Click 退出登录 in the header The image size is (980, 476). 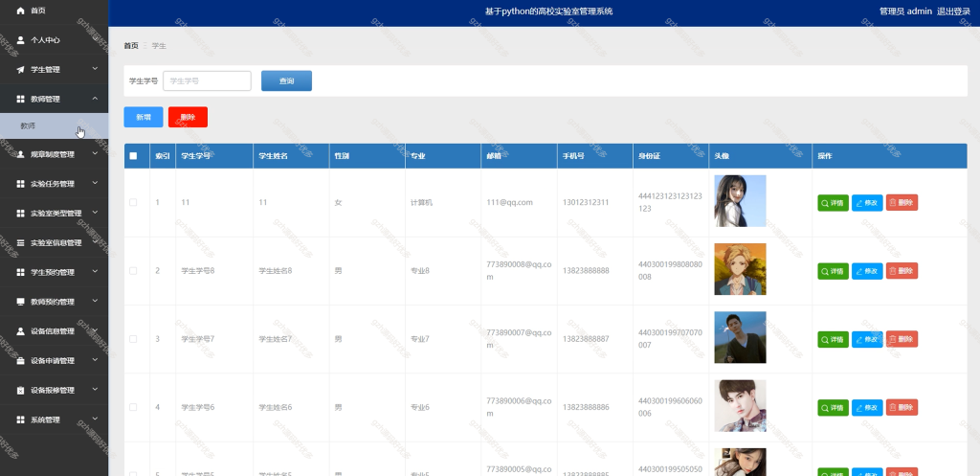click(x=954, y=11)
